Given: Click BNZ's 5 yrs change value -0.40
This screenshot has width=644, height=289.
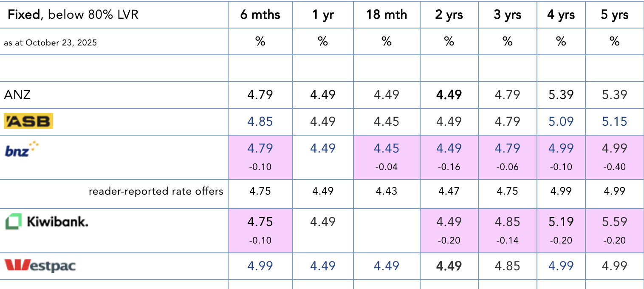Looking at the screenshot, I should pos(614,167).
